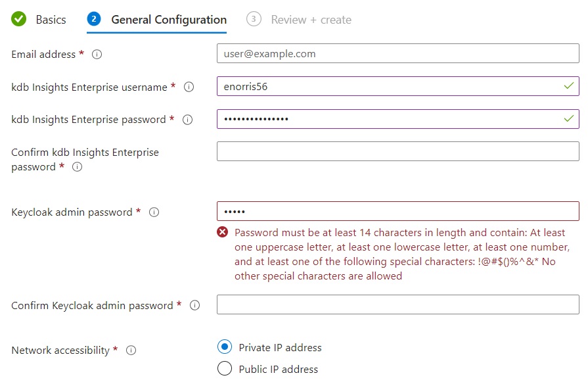The width and height of the screenshot is (588, 388).
Task: Click the green checkmark icon beside Basics
Action: pyautogui.click(x=19, y=19)
